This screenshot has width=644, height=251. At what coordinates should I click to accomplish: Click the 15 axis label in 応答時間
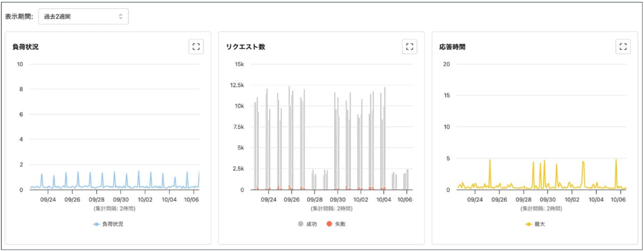coord(447,95)
